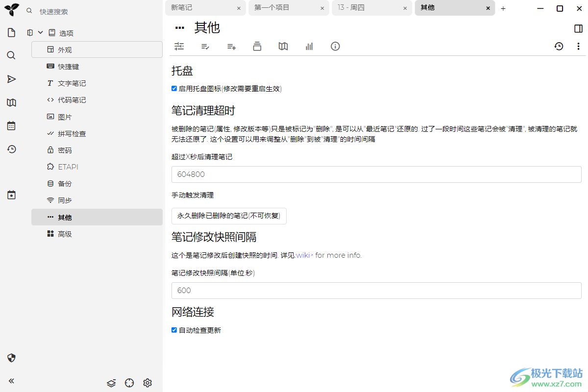Close the 第一个项目 tab
Viewport: 588px width, 392px height.
(322, 8)
